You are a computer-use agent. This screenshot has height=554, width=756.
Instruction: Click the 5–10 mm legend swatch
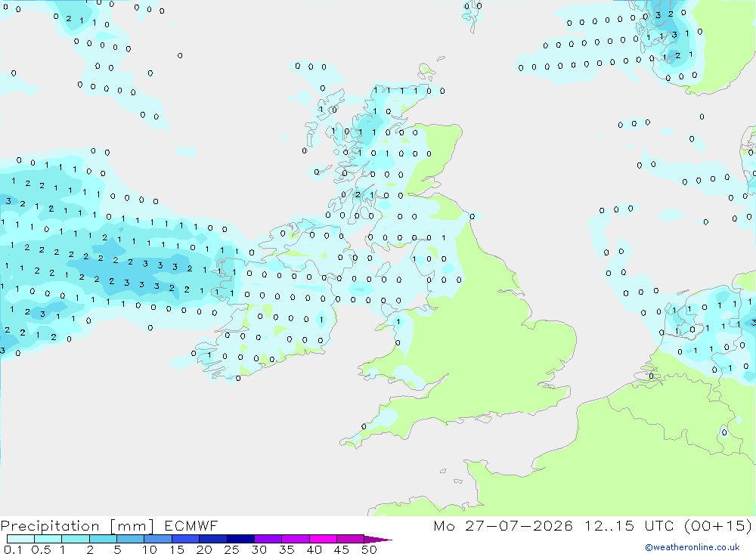(130, 539)
